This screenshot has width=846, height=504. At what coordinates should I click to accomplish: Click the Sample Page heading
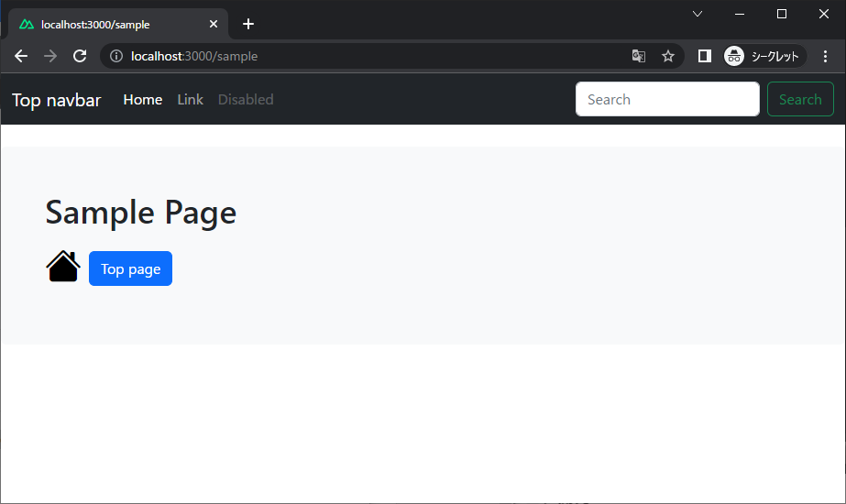(x=141, y=213)
